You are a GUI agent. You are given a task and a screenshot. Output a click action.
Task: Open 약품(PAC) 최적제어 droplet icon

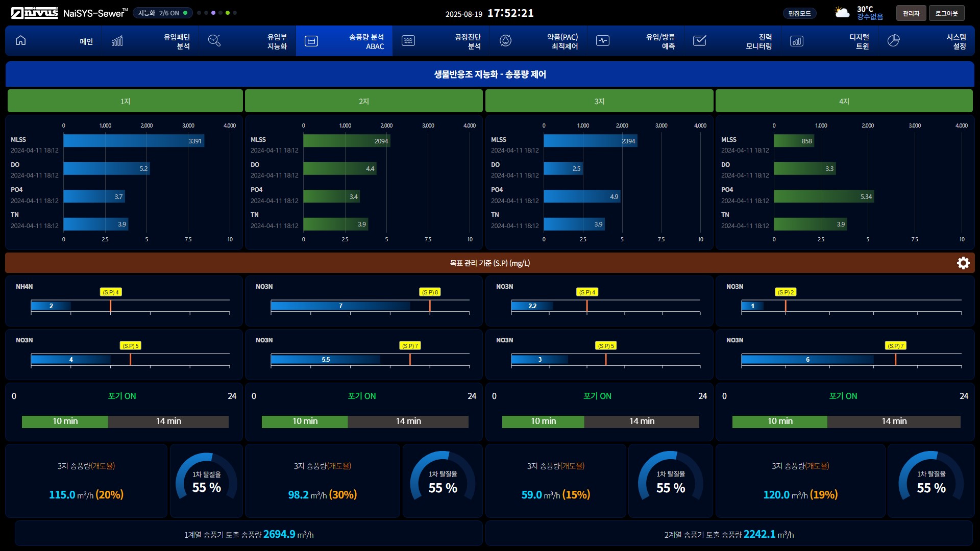coord(505,41)
